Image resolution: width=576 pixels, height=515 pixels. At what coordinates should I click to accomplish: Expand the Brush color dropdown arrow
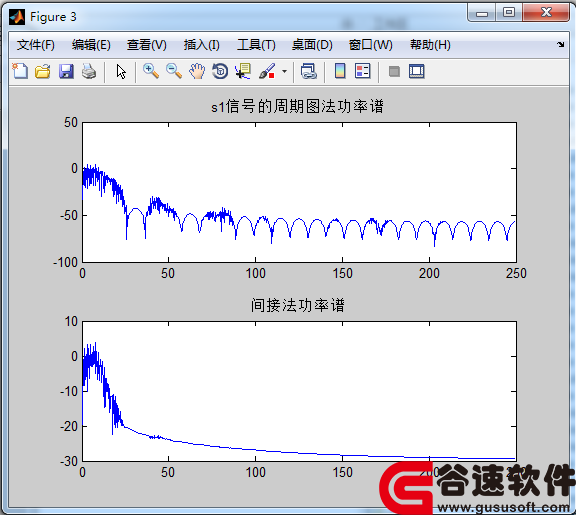284,72
